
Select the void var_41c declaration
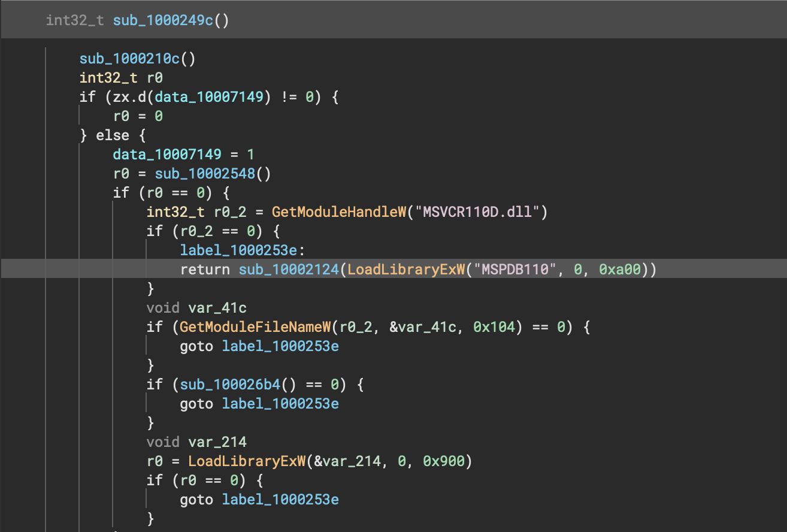click(x=196, y=308)
